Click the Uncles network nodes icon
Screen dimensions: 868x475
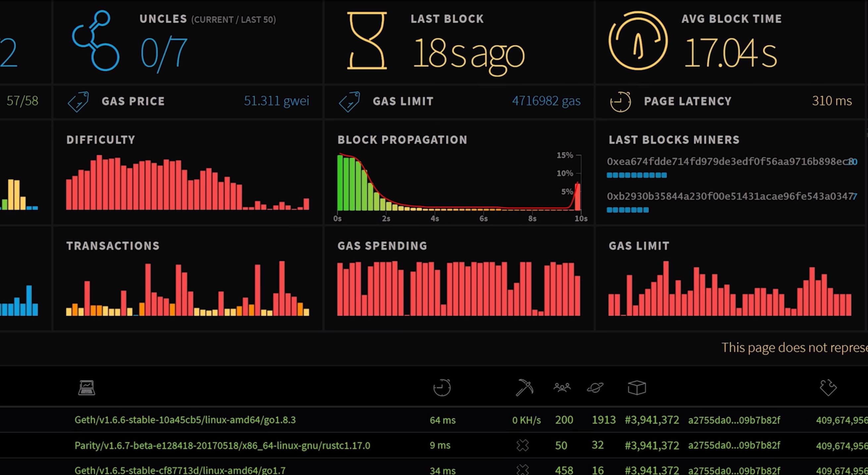95,40
